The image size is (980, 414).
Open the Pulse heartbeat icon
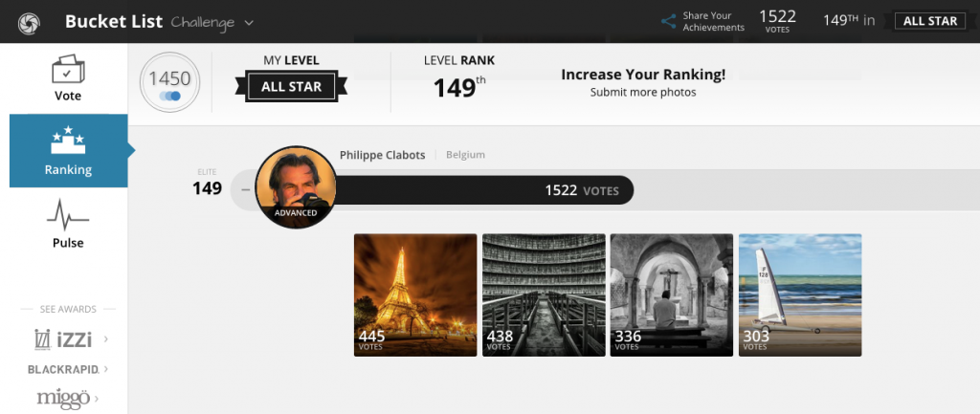(x=68, y=215)
